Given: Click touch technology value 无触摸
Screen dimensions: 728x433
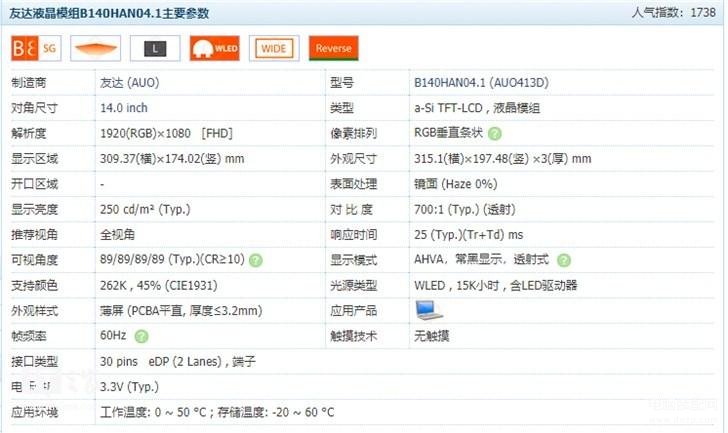Looking at the screenshot, I should point(431,336).
